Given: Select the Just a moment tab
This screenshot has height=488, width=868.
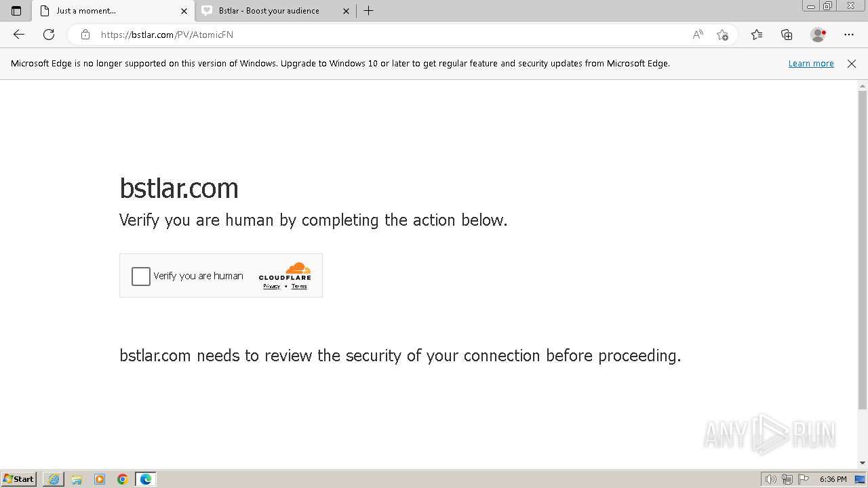Looking at the screenshot, I should [x=113, y=11].
